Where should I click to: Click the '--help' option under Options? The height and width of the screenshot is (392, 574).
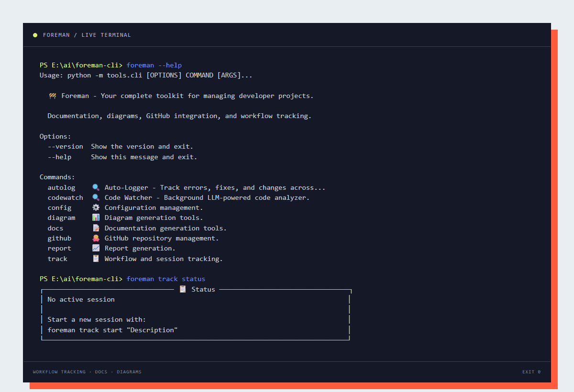pyautogui.click(x=59, y=157)
